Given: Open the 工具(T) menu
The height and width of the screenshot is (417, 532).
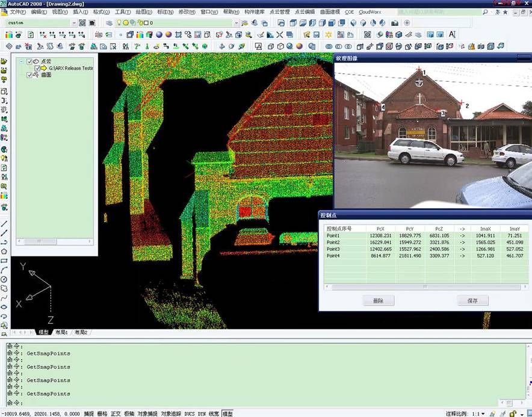Looking at the screenshot, I should (x=123, y=12).
